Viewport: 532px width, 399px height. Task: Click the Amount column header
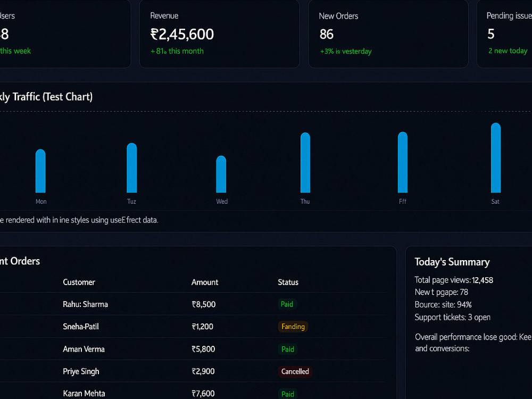[205, 282]
